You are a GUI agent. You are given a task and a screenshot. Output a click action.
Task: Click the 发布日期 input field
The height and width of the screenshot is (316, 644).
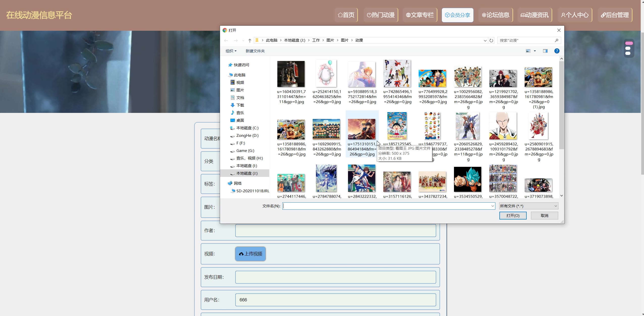[336, 277]
